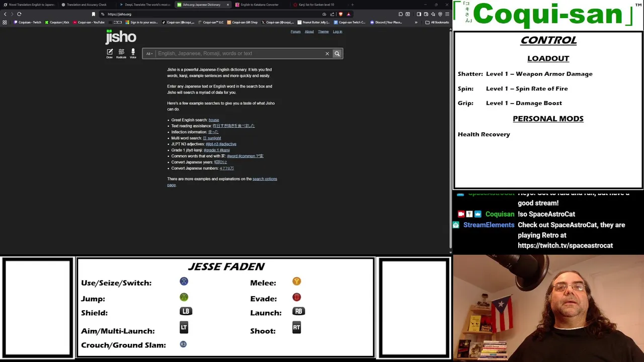Click the '#word #common ?*家' example link
The height and width of the screenshot is (362, 644).
245,156
